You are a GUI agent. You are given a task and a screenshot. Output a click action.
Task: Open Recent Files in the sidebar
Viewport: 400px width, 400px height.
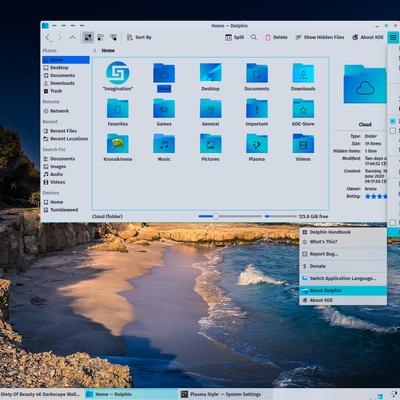tap(66, 131)
